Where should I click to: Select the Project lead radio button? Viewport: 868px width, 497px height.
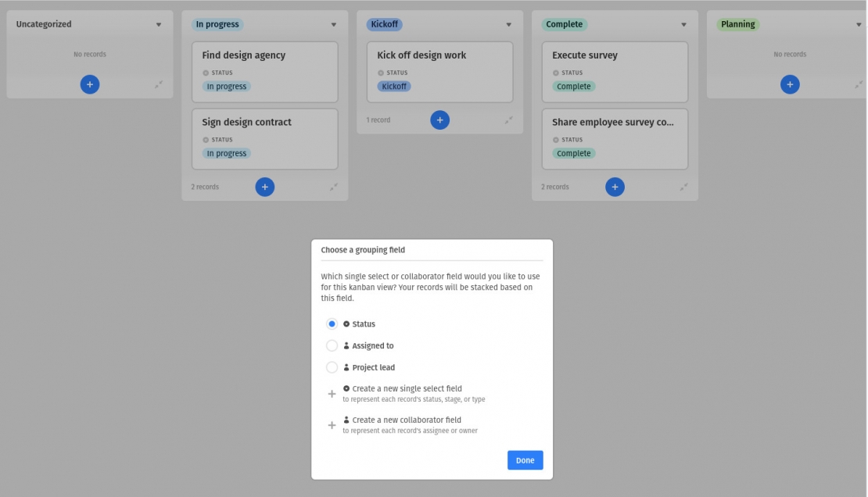[332, 367]
